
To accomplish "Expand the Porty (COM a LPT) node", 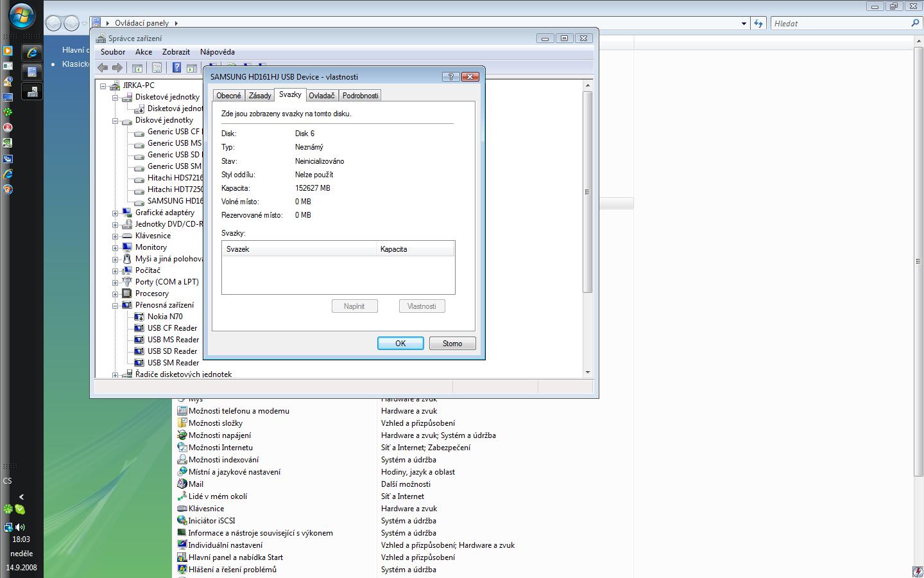I will [x=115, y=283].
